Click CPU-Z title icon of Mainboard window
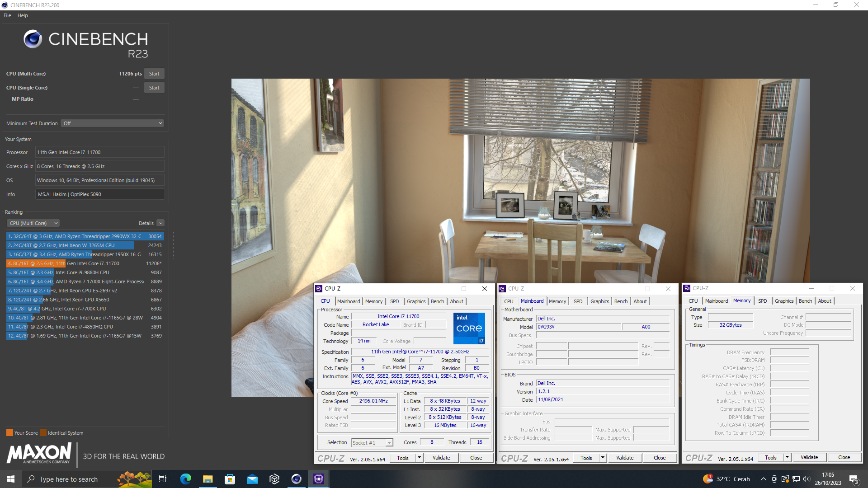The height and width of the screenshot is (488, 868). 502,289
